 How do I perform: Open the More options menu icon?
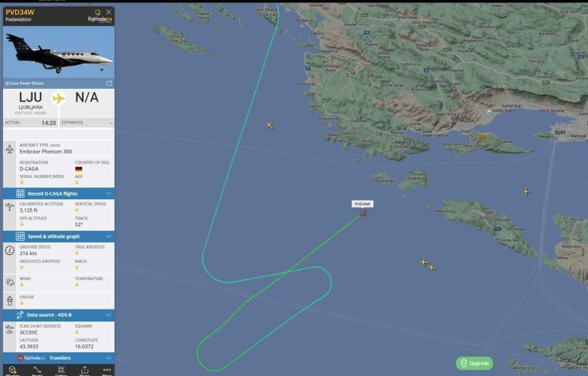pos(107,371)
